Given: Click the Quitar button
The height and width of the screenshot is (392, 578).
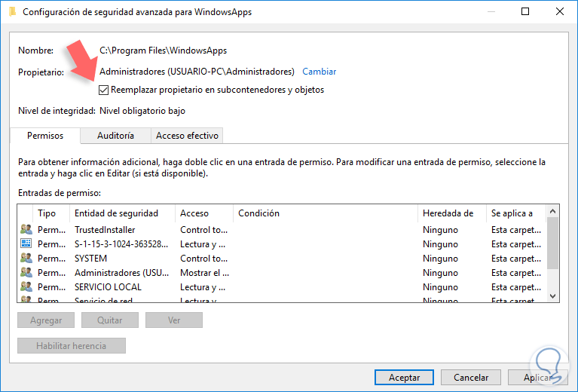Looking at the screenshot, I should (x=110, y=320).
